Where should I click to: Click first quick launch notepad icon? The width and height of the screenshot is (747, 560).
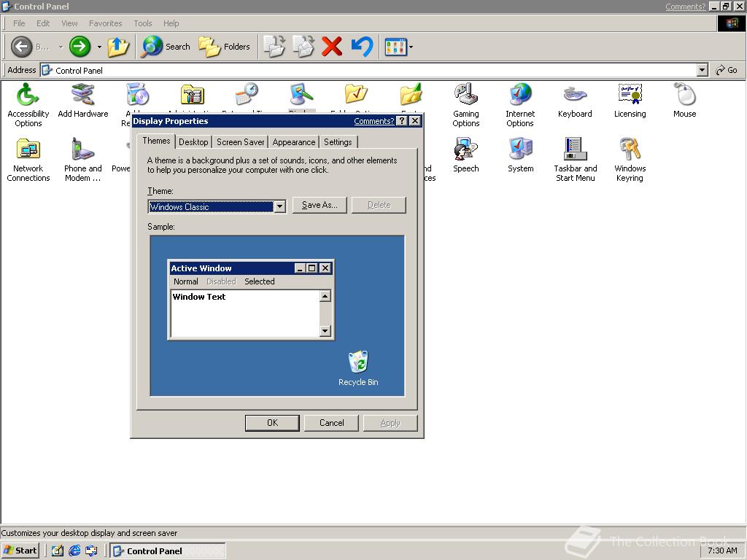tap(57, 551)
